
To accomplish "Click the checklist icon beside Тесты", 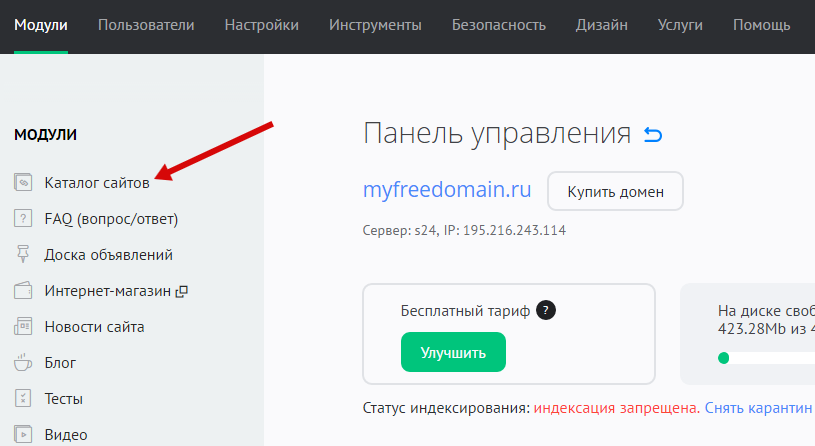I will [23, 399].
